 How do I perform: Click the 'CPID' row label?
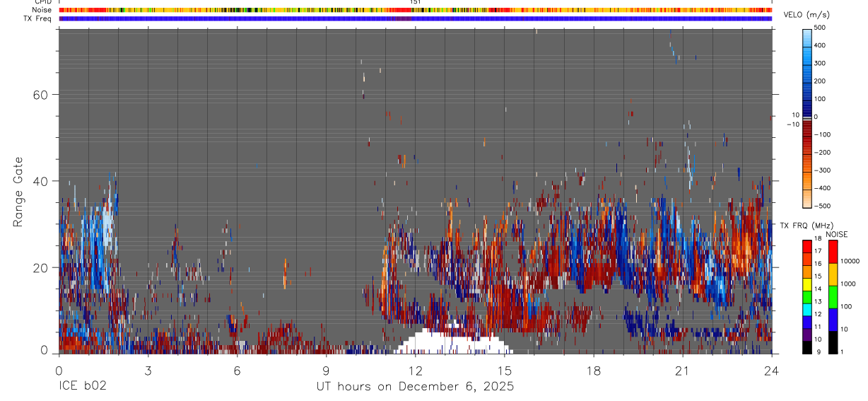(x=43, y=2)
